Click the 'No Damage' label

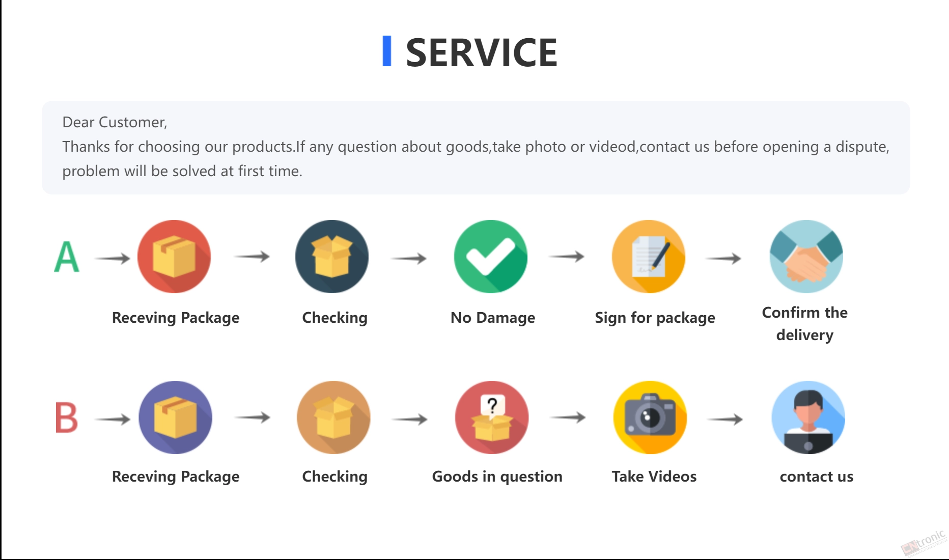click(493, 318)
